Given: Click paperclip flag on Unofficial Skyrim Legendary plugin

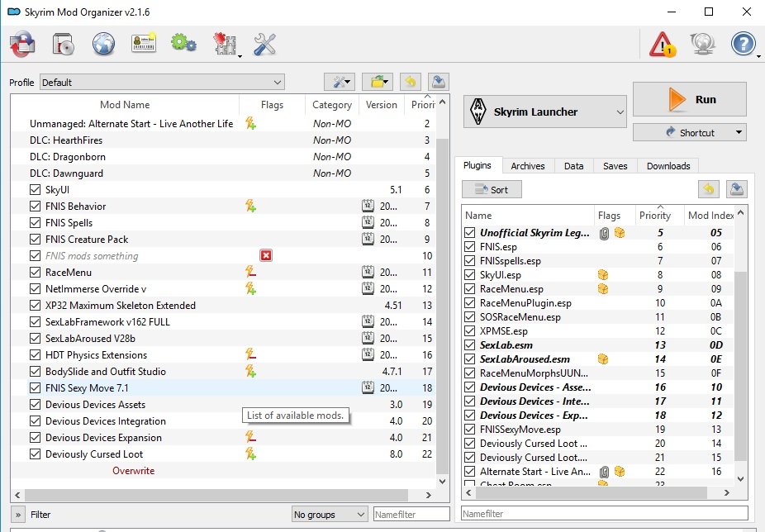Looking at the screenshot, I should pyautogui.click(x=604, y=233).
